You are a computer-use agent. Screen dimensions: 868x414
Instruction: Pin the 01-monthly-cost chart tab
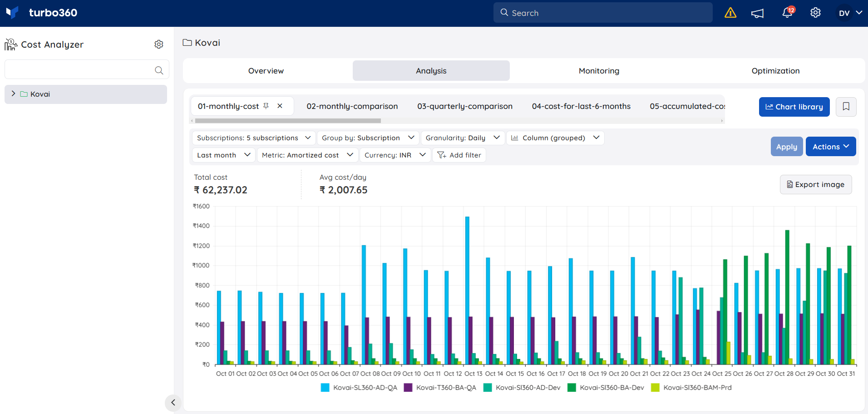point(266,106)
